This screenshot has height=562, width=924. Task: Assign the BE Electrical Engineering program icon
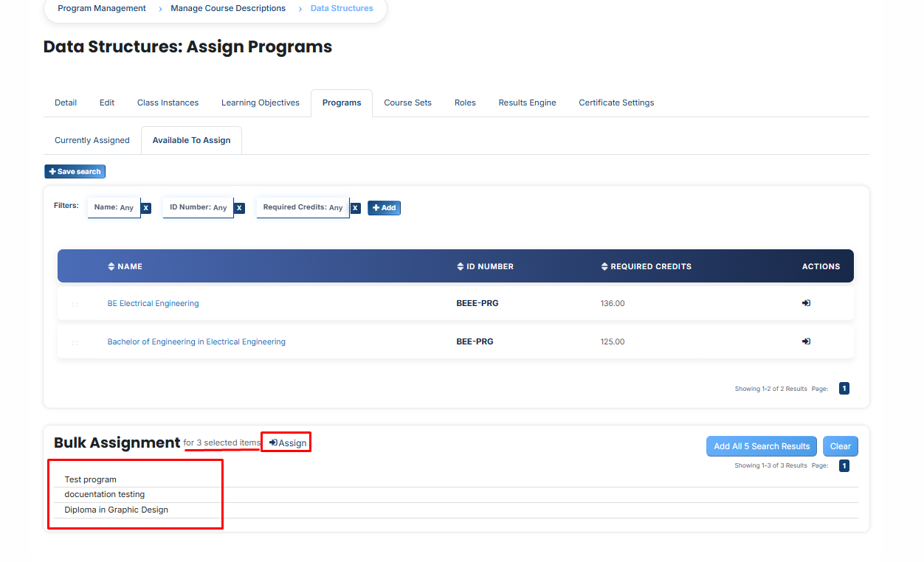click(806, 303)
